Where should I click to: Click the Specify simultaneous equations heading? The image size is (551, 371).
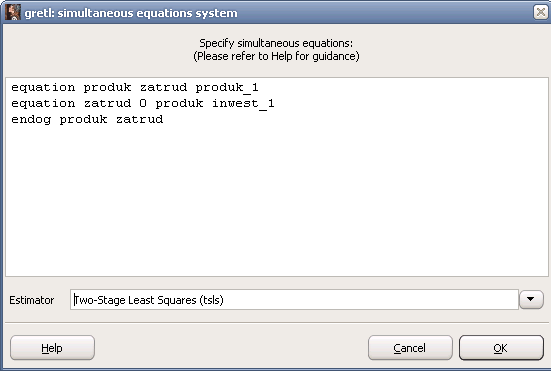[276, 43]
